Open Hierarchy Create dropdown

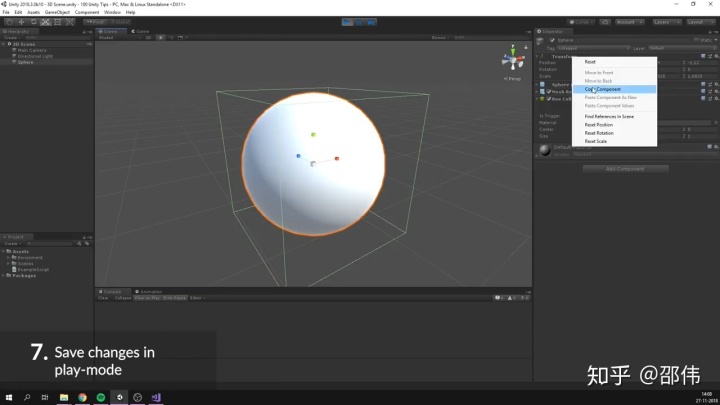click(11, 38)
